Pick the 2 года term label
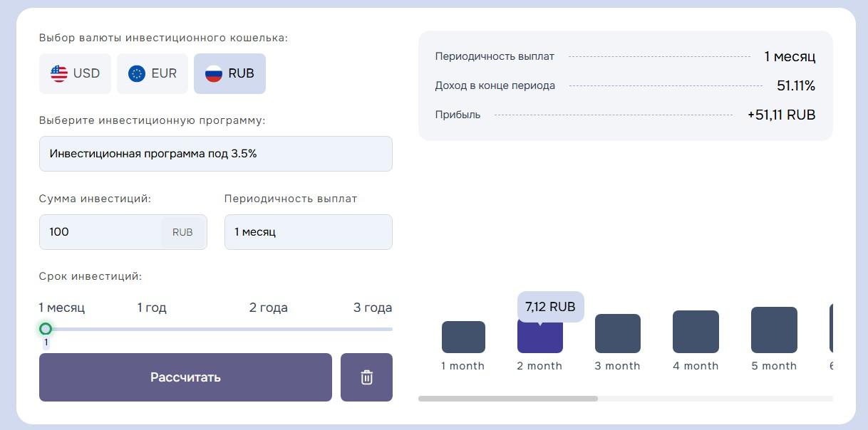868x430 pixels. point(268,308)
